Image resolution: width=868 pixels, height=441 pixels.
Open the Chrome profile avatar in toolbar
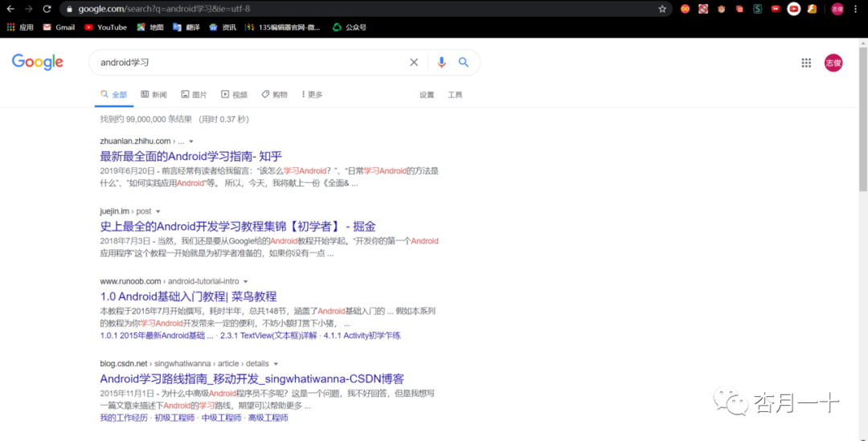click(x=837, y=9)
